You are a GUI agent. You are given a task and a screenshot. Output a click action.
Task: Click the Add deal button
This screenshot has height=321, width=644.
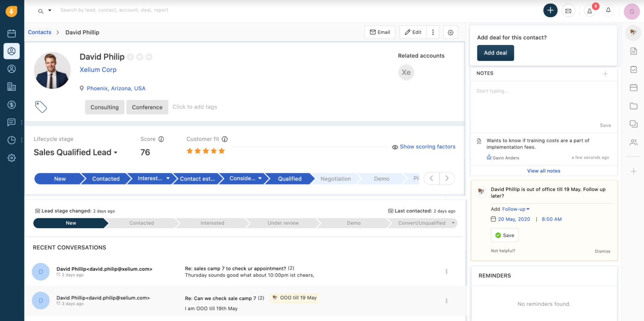coord(495,53)
